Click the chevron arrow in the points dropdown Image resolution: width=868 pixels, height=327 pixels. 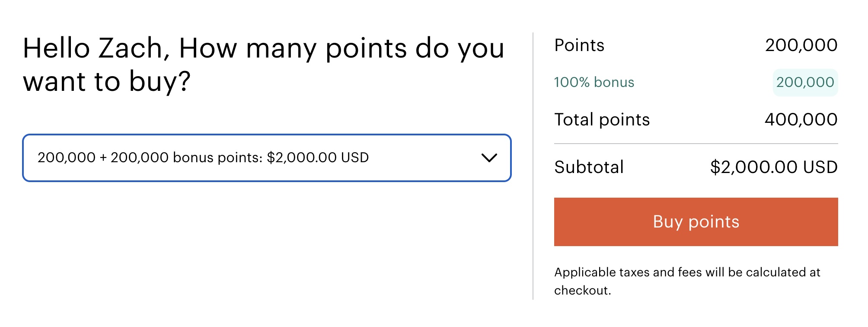click(x=489, y=158)
